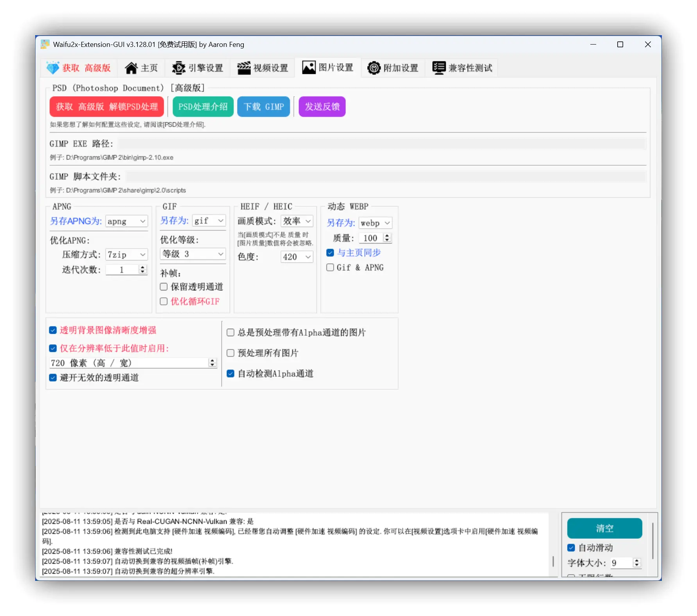
Task: Click the right options panel scrollbar
Action: pos(653,540)
